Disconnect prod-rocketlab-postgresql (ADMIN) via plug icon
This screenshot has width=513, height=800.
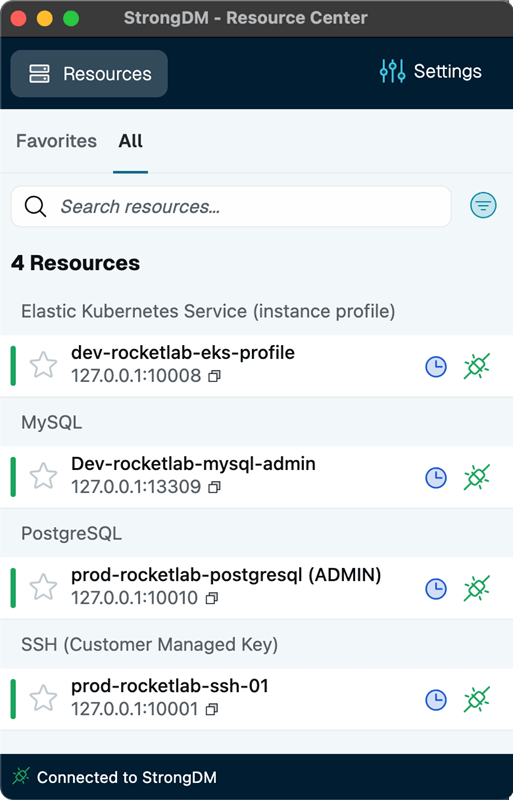477,588
